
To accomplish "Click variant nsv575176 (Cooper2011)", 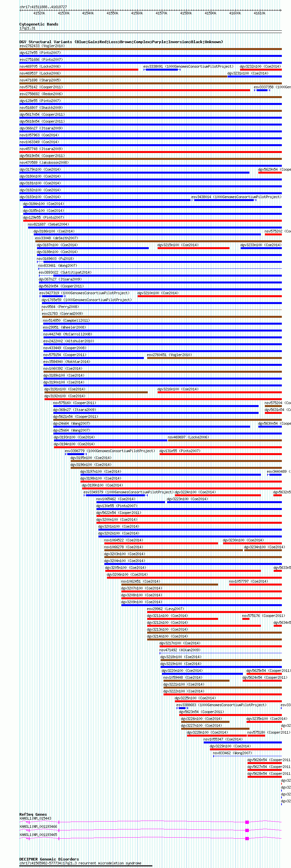I will pyautogui.click(x=264, y=616).
